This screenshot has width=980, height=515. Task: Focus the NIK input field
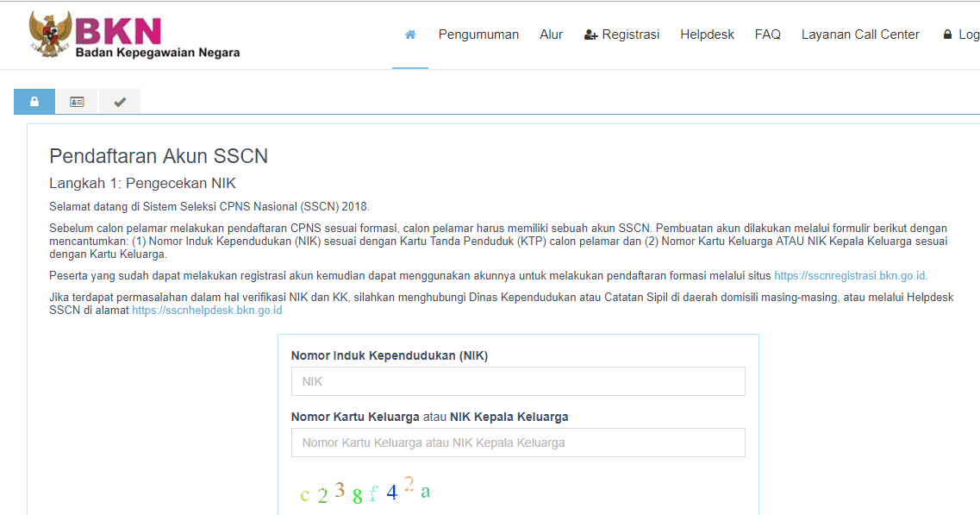point(518,381)
